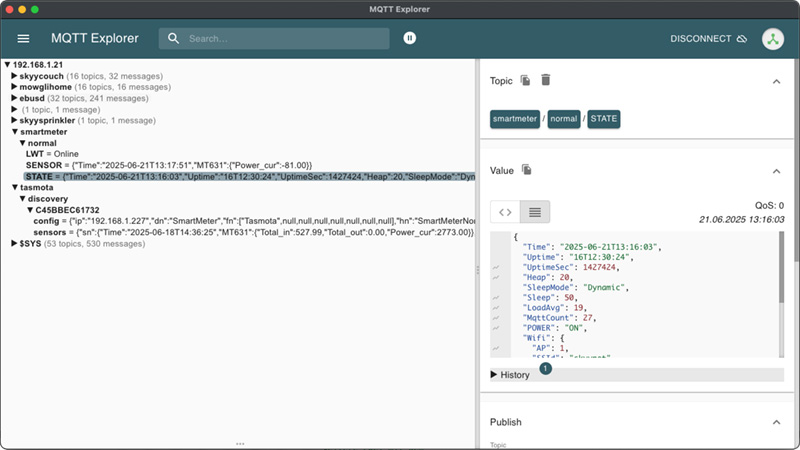This screenshot has height=450, width=800.
Task: Switch value view to raw text mode
Action: click(535, 211)
